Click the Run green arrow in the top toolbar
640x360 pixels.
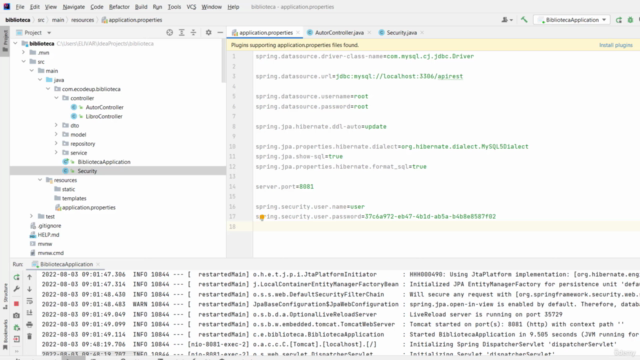coord(619,20)
